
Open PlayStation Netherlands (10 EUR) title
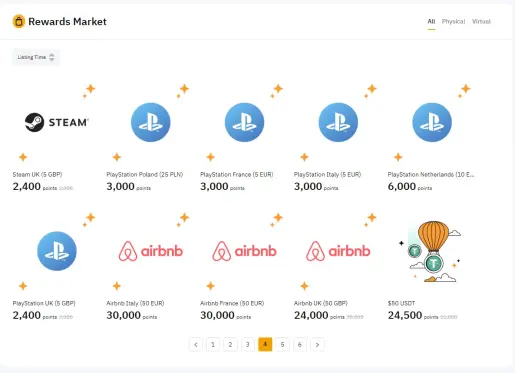tap(431, 174)
